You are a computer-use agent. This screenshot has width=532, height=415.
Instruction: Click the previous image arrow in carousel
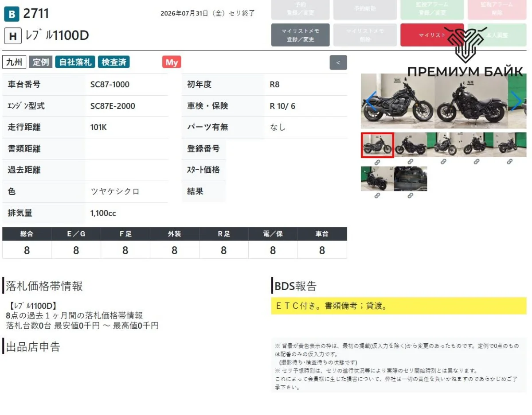371,101
